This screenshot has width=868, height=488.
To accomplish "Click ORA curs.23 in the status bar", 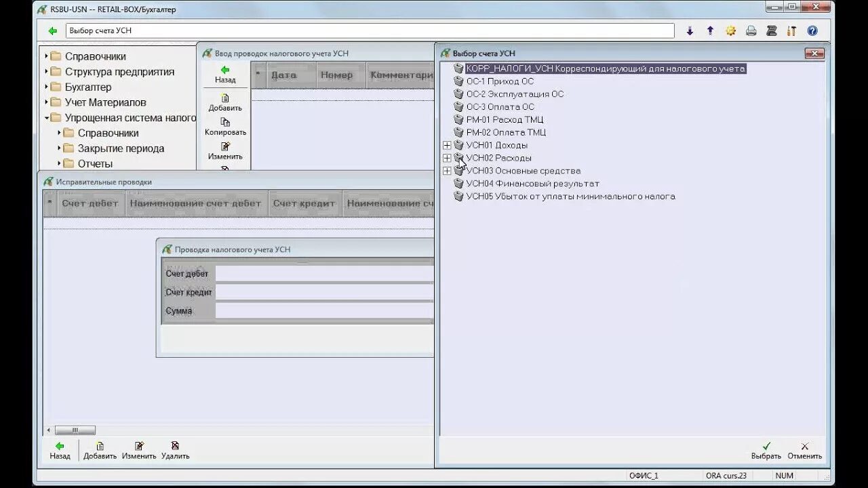I will coord(726,476).
